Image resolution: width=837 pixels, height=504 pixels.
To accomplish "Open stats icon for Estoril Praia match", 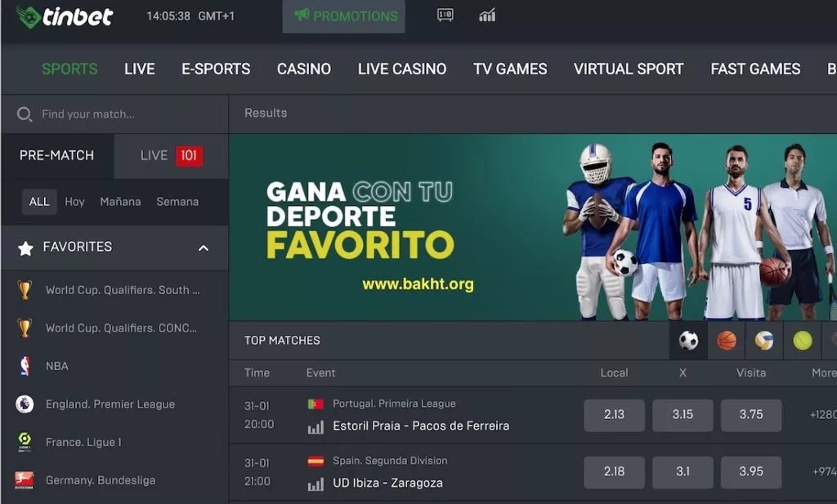I will tap(316, 426).
